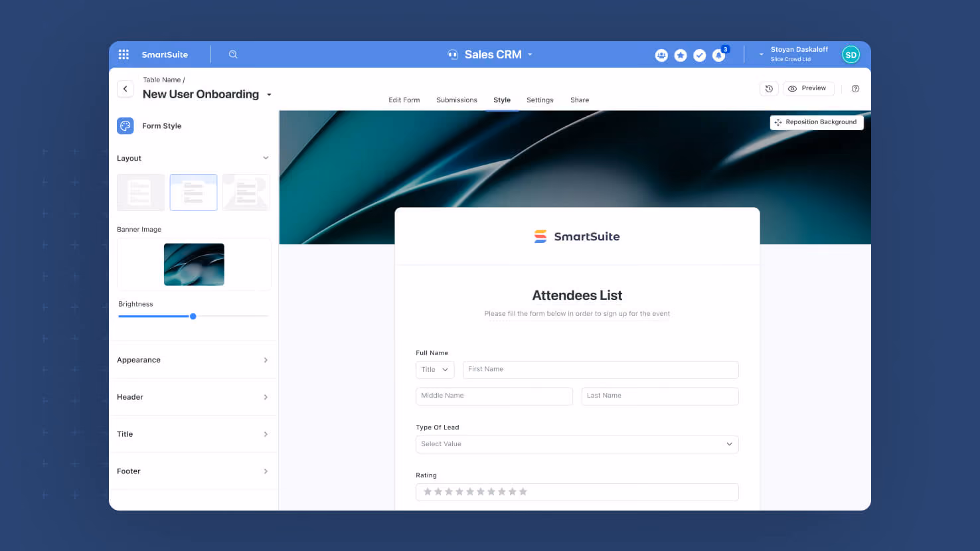Click the first star in Rating
The width and height of the screenshot is (980, 551).
coord(428,492)
